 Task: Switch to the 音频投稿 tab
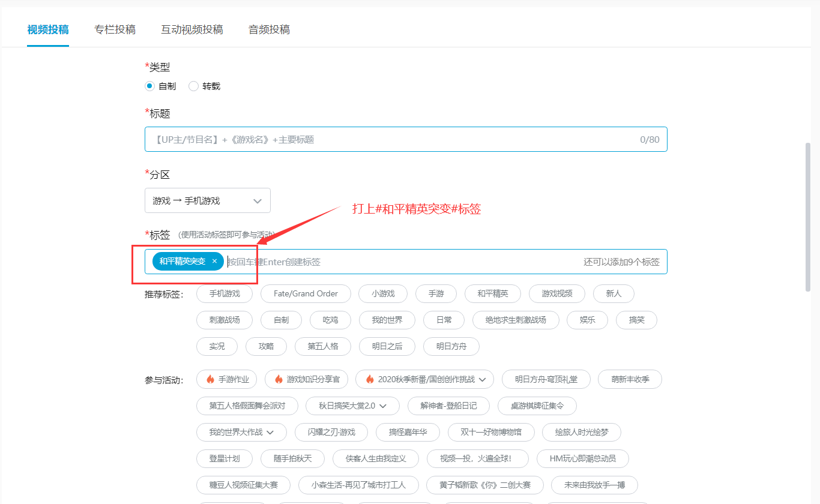[269, 29]
